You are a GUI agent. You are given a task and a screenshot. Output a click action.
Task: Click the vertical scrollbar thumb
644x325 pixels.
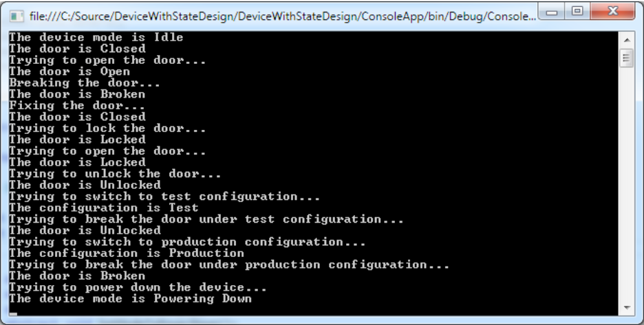[627, 58]
